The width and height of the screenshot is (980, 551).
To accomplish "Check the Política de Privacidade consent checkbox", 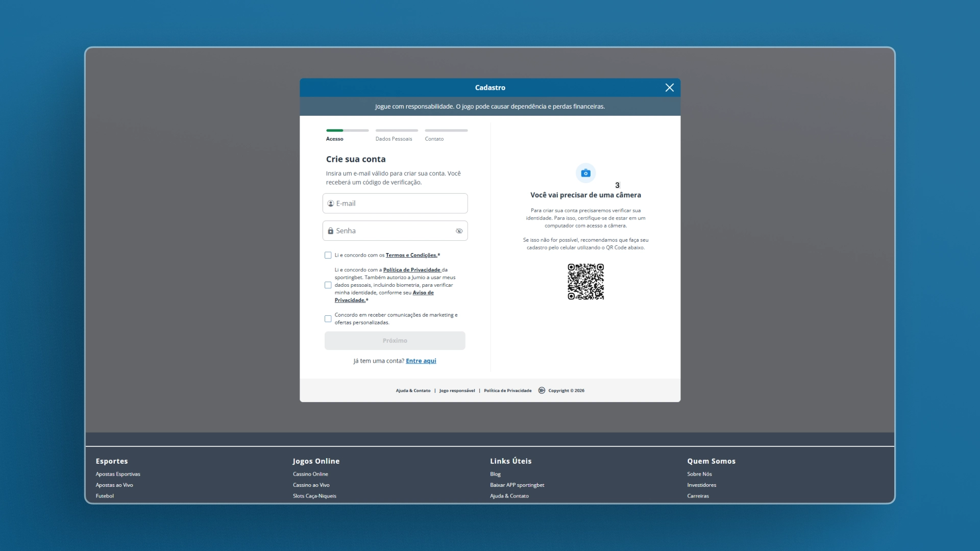I will tap(328, 285).
